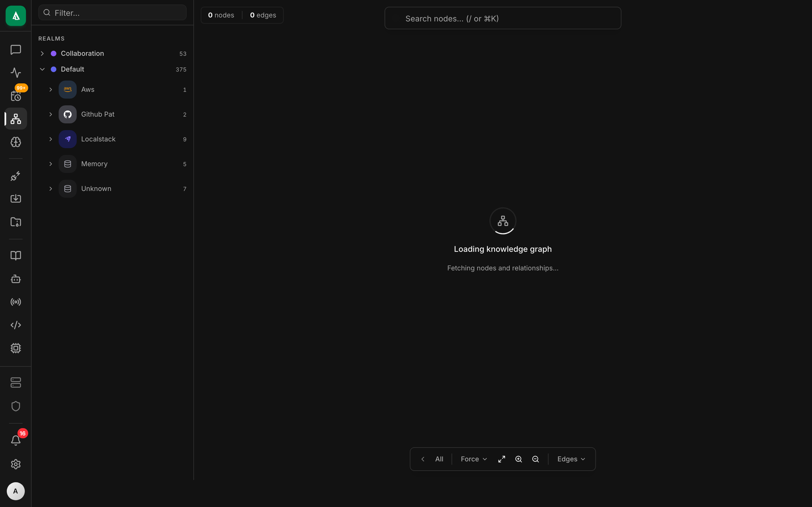Select the brain/memory icon in sidebar
The image size is (812, 507).
point(16,142)
